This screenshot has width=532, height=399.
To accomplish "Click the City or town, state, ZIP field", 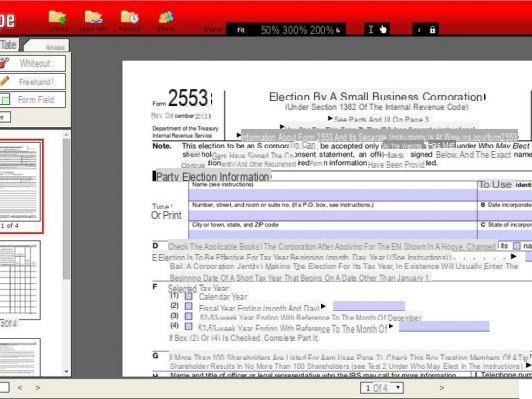I will (333, 234).
